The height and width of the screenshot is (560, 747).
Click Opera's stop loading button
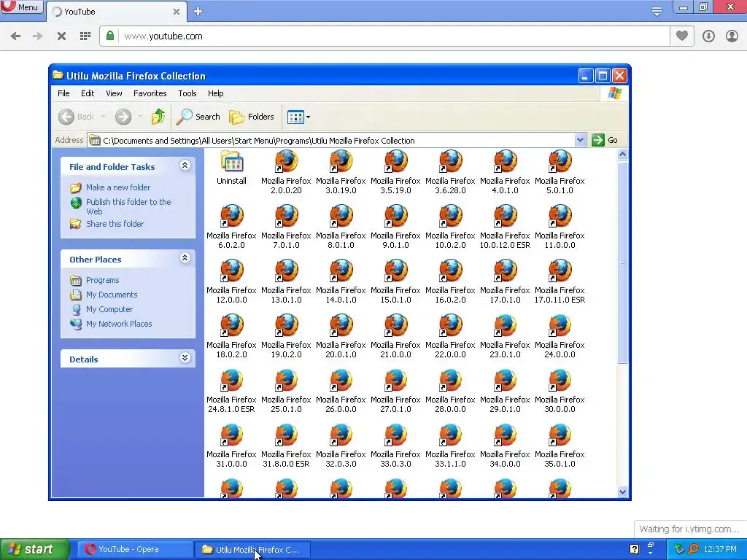click(x=61, y=36)
